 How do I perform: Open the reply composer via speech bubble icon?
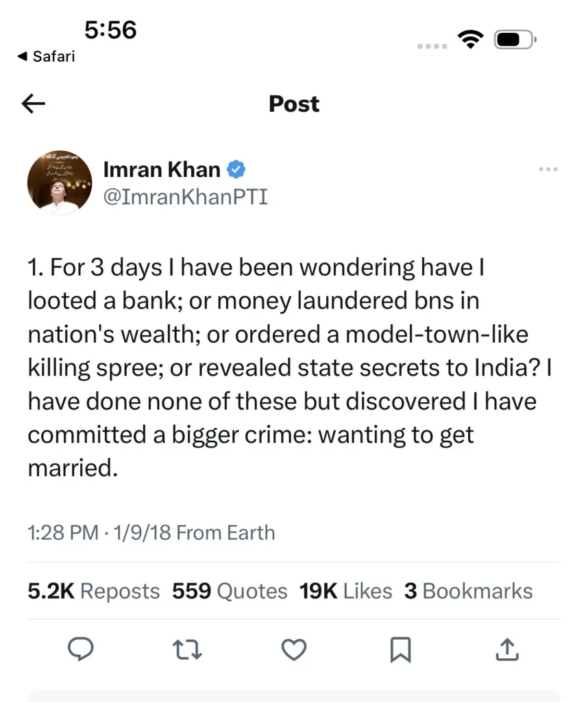tap(81, 650)
